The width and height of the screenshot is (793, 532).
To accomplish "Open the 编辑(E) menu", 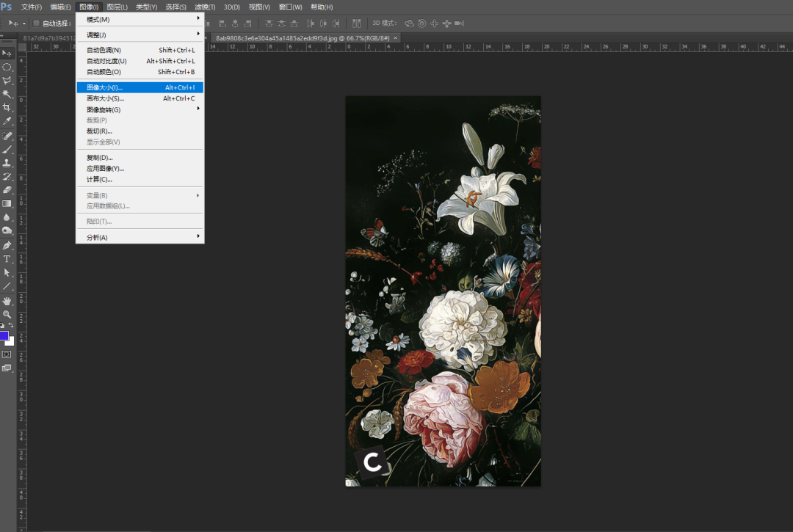I will [60, 7].
